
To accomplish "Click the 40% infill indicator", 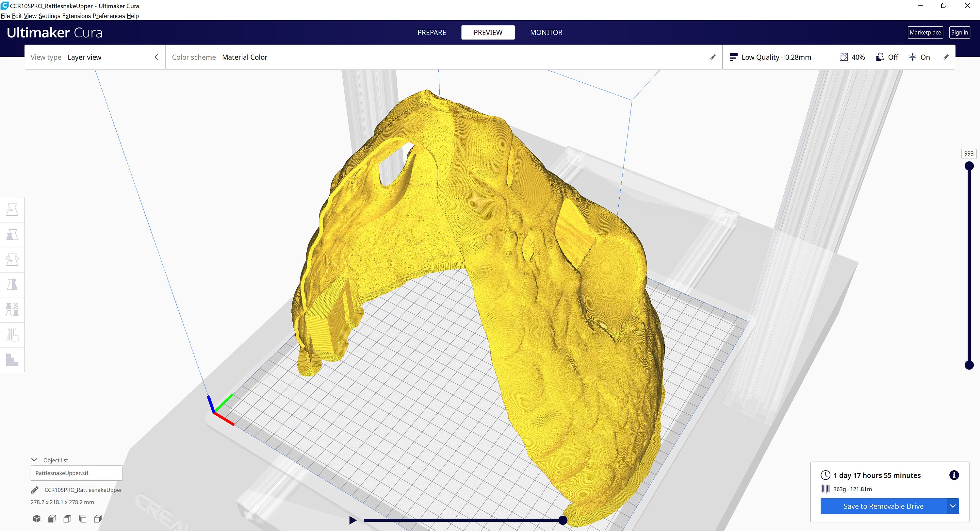I will [x=852, y=57].
